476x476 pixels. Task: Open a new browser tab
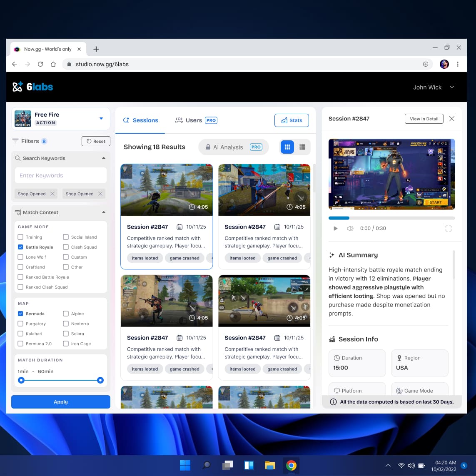(96, 49)
